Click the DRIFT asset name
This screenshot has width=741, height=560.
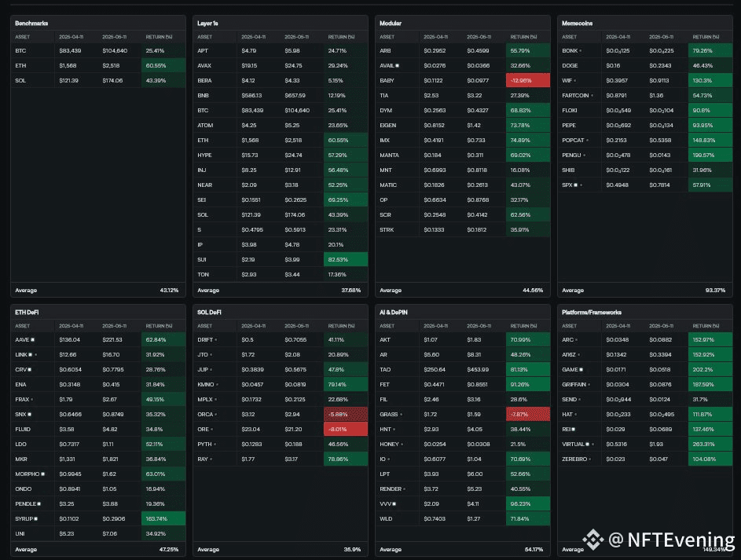coord(205,339)
